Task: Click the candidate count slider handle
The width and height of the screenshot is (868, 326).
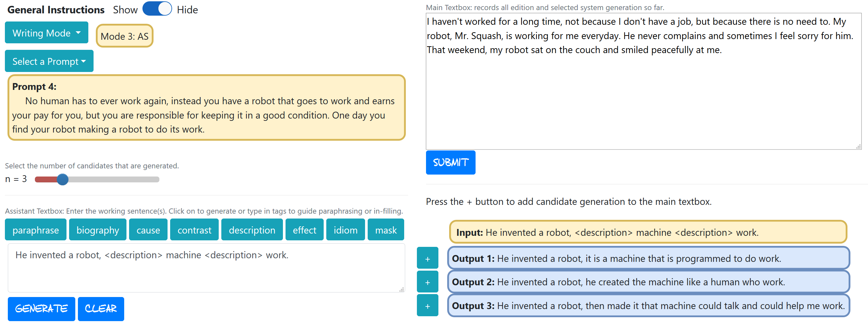Action: [x=63, y=179]
